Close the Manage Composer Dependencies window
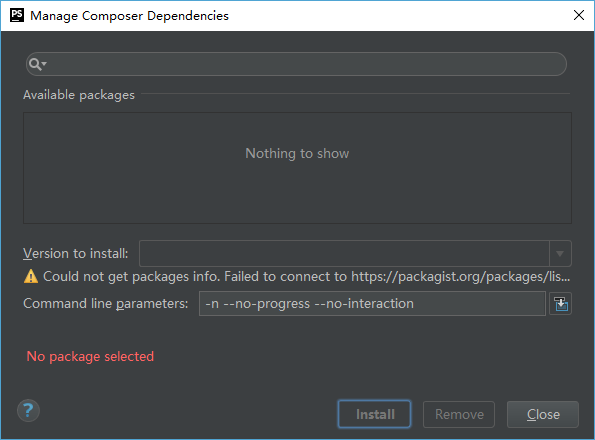Image resolution: width=595 pixels, height=440 pixels. [579, 16]
